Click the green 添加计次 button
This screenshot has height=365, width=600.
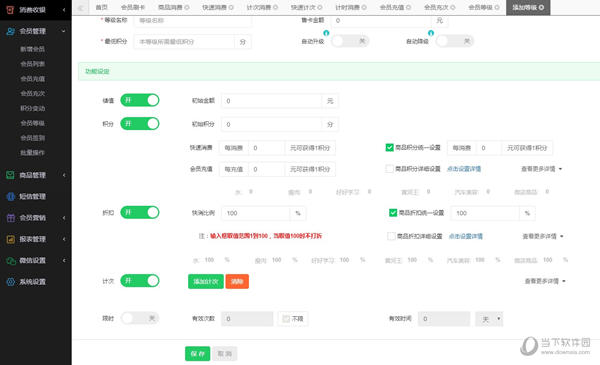pos(206,282)
